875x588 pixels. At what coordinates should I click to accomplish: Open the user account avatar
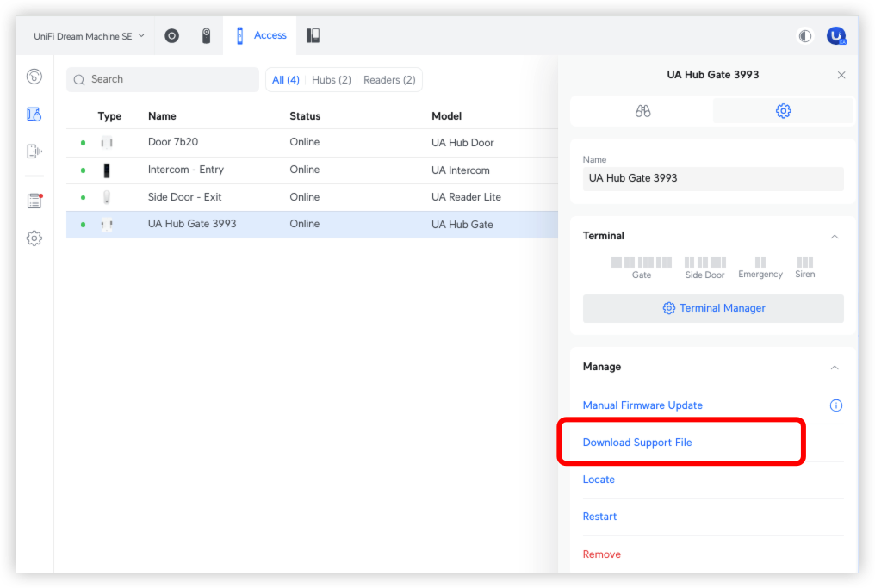point(835,36)
